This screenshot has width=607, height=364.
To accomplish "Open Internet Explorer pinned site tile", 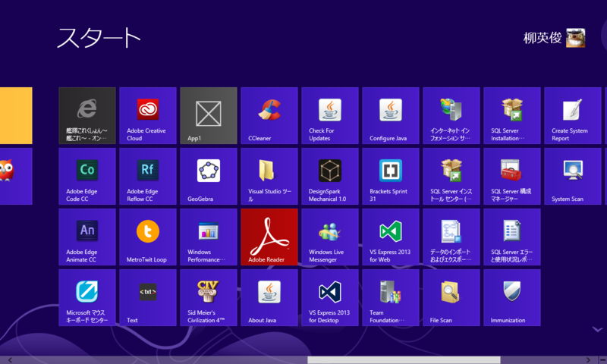I will coord(87,116).
